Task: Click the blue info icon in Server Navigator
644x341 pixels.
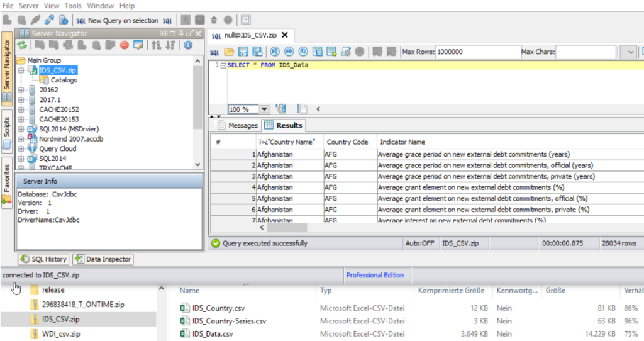Action: click(x=188, y=45)
